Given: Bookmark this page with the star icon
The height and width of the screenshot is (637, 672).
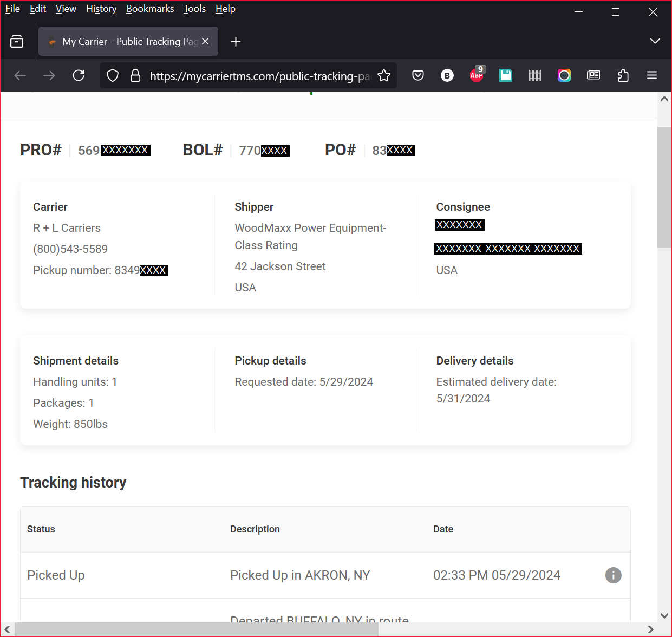Looking at the screenshot, I should pos(384,75).
